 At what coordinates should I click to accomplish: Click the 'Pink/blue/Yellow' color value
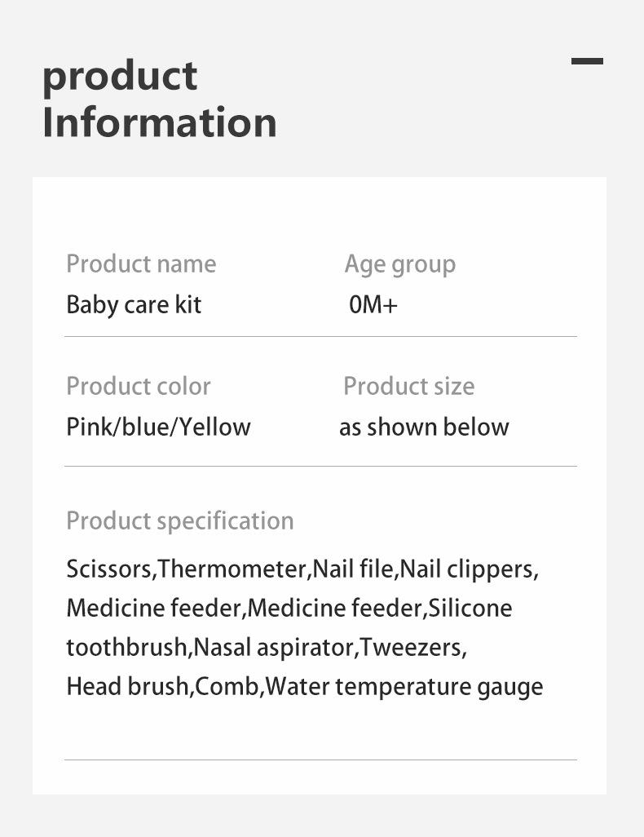158,427
